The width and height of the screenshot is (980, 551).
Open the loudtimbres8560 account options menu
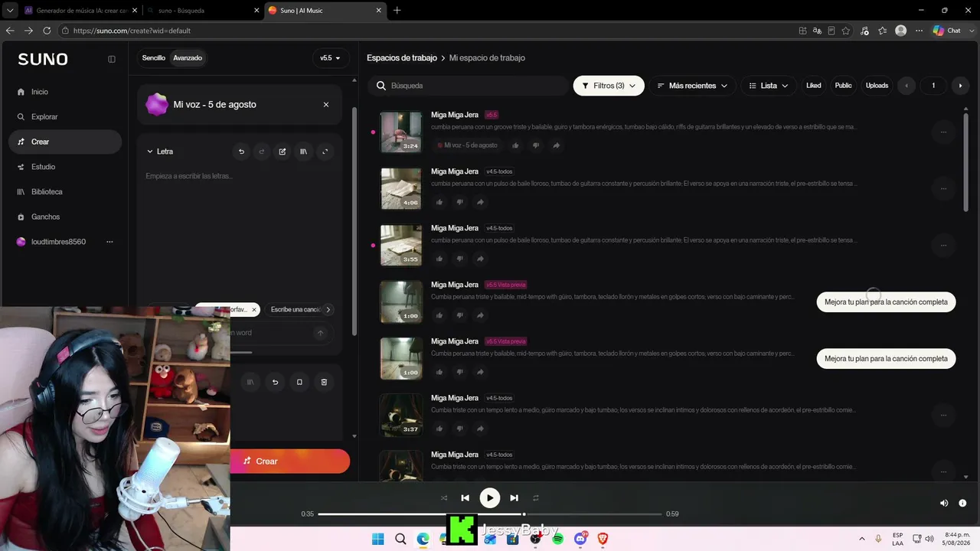tap(109, 242)
